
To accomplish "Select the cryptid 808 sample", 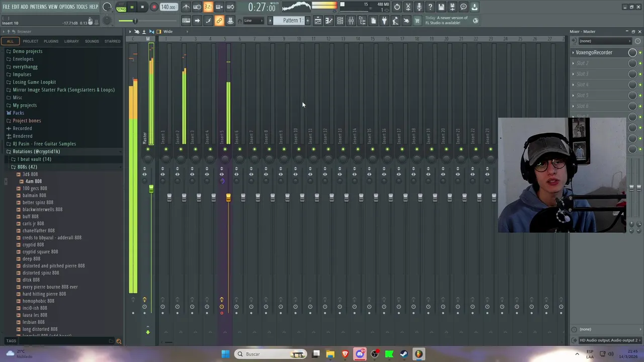I will (33, 245).
